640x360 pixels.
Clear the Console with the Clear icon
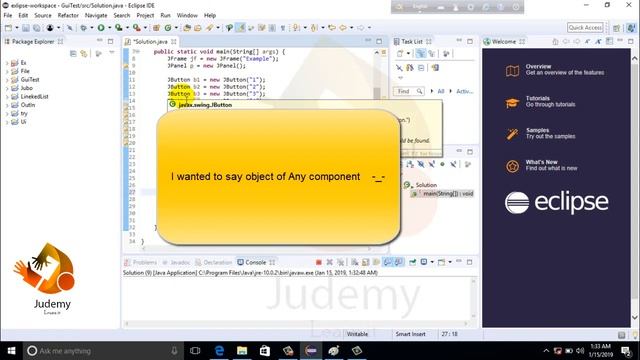click(355, 262)
